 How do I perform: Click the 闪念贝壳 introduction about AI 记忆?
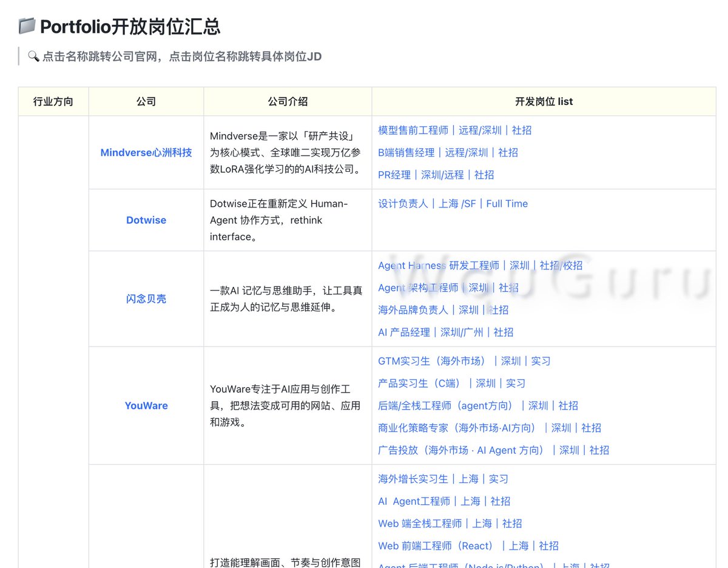(x=286, y=299)
